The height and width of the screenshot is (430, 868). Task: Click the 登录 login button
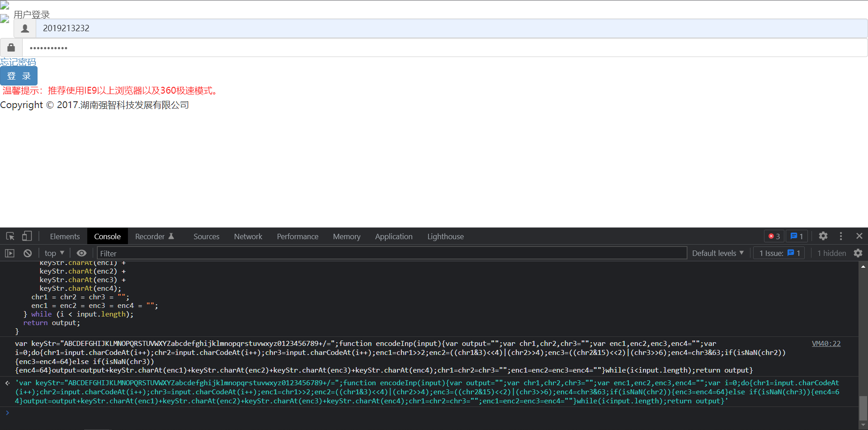(x=19, y=76)
